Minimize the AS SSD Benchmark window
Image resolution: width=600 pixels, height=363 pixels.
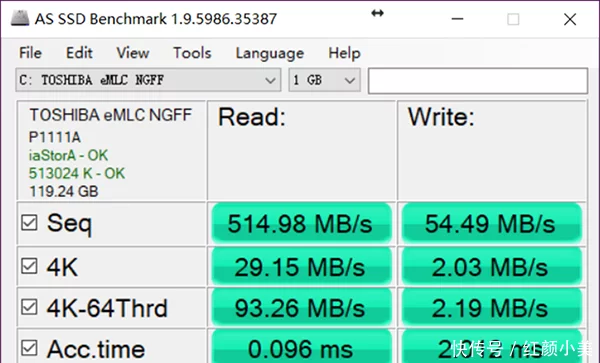[x=457, y=19]
